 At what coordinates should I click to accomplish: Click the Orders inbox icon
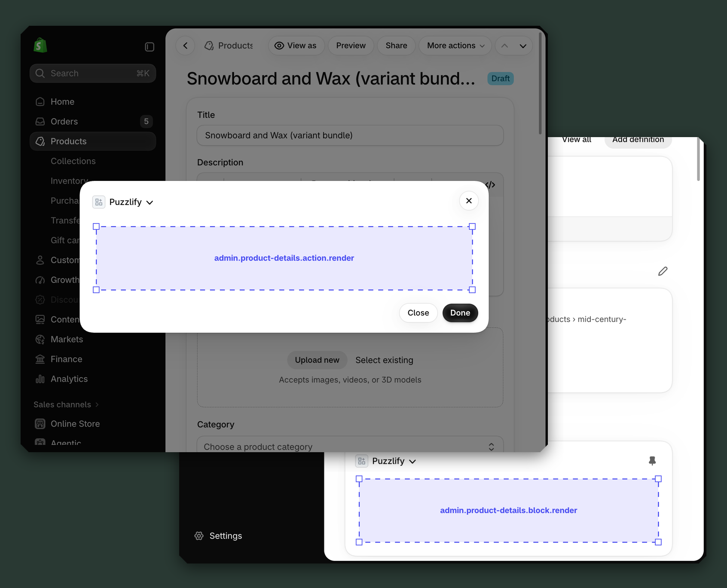coord(40,122)
